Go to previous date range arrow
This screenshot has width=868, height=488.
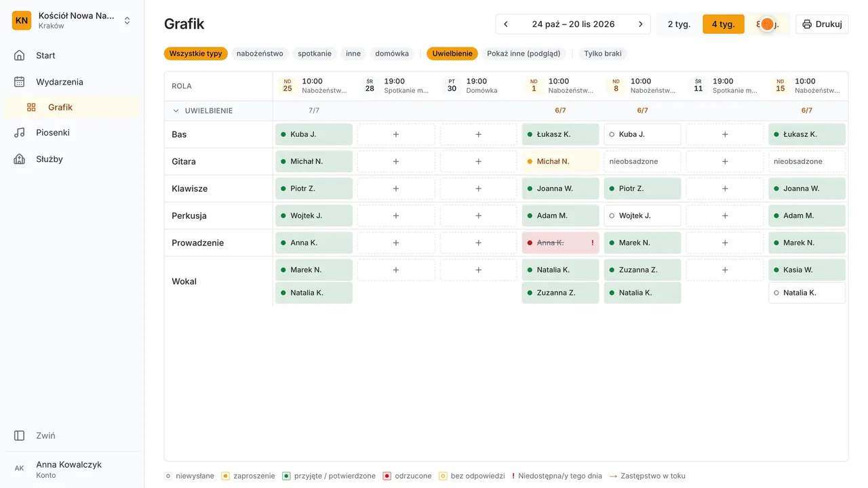tap(506, 24)
